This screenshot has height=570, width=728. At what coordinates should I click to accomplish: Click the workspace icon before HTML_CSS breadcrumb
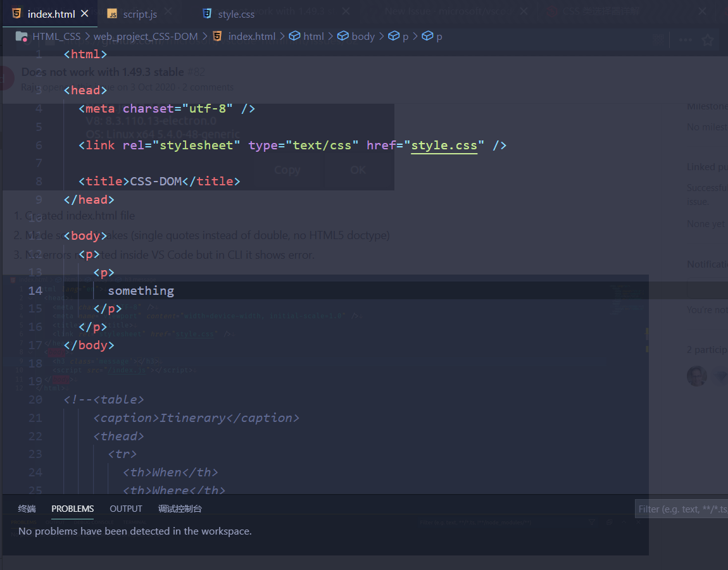coord(20,36)
